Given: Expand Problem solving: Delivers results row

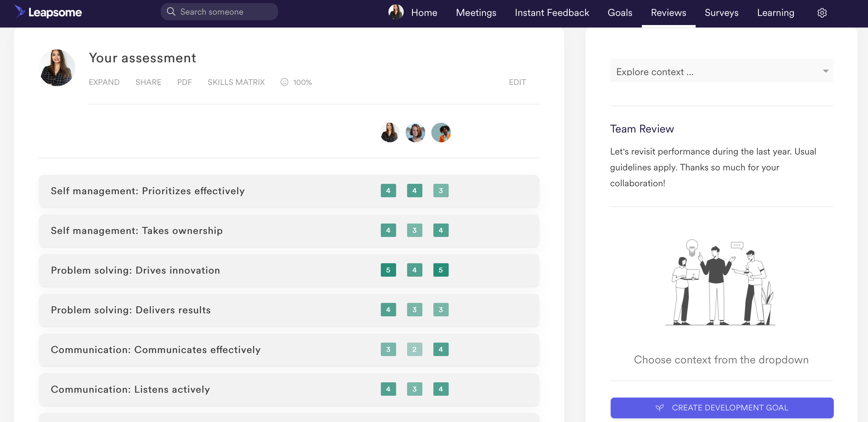Looking at the screenshot, I should click(x=289, y=310).
